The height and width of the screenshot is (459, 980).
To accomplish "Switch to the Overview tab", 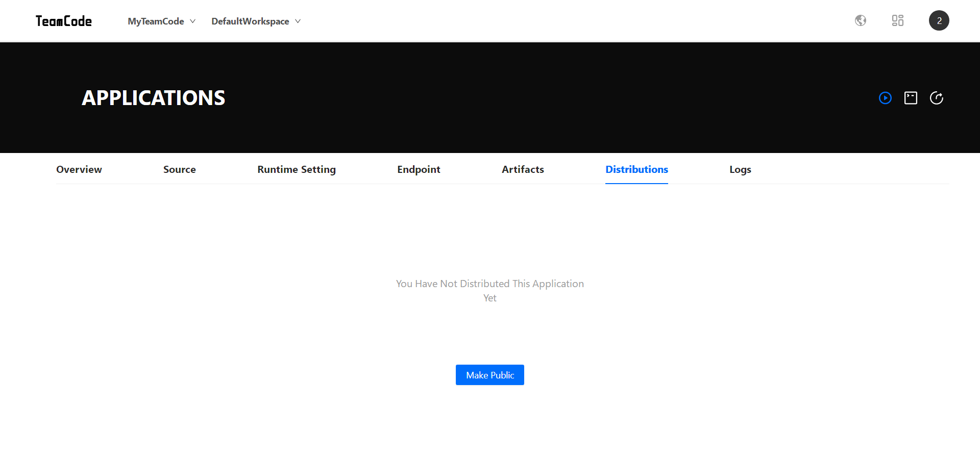I will (79, 169).
